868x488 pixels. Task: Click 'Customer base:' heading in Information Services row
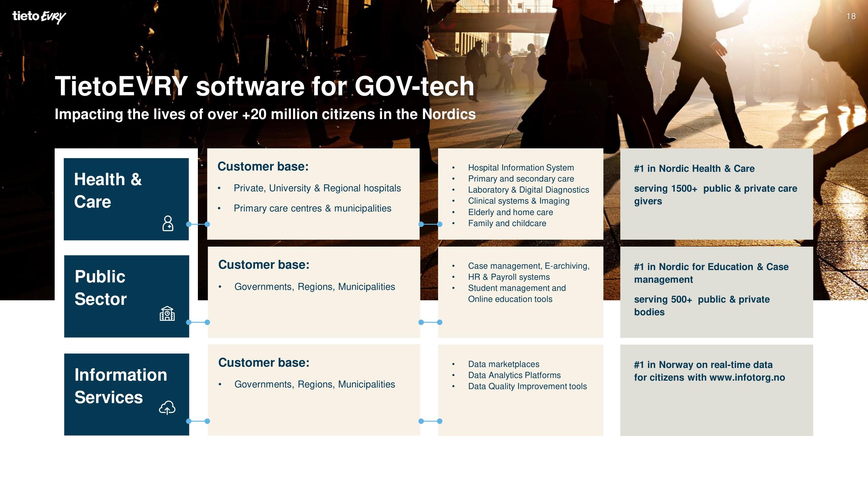coord(264,363)
